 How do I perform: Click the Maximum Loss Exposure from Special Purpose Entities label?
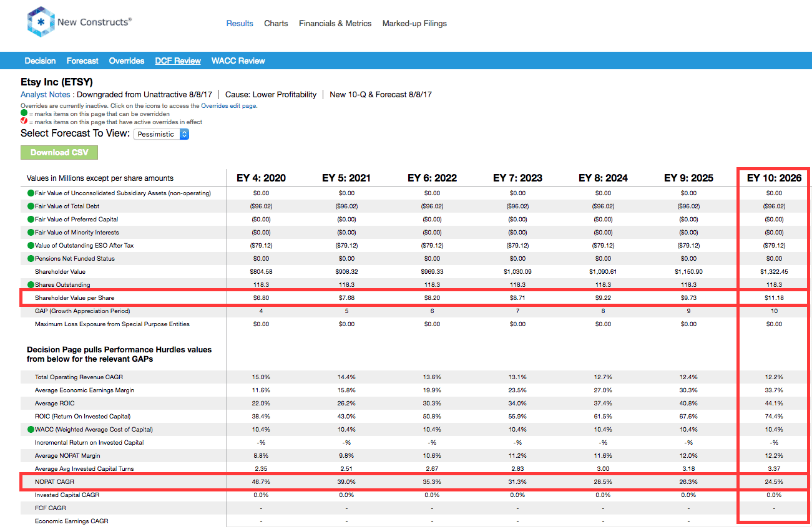click(112, 324)
